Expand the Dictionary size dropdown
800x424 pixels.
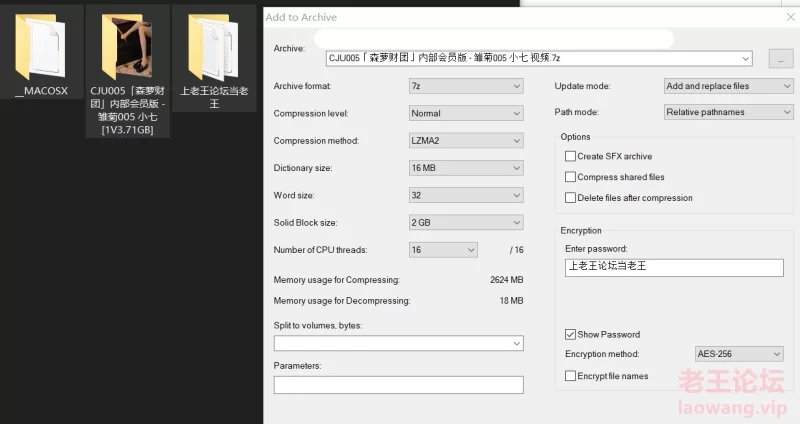point(466,168)
